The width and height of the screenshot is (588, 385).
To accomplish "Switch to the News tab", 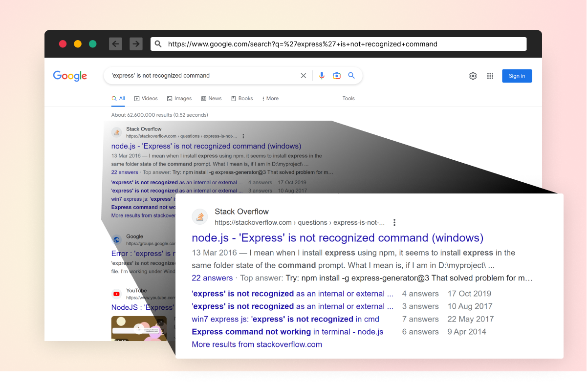I will pos(211,98).
